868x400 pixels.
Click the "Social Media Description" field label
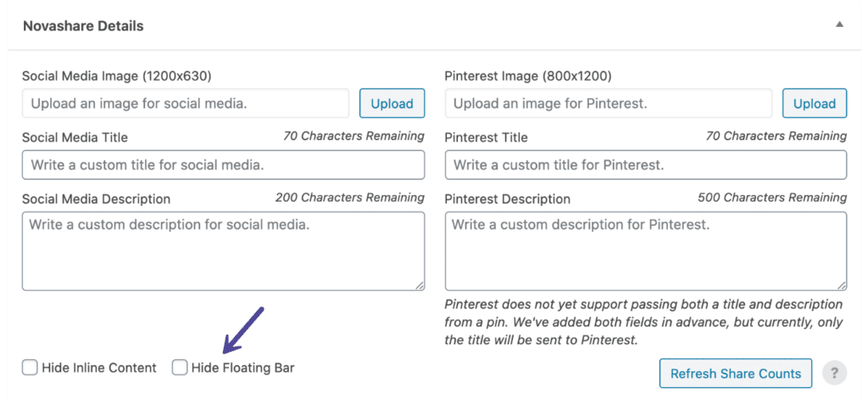pos(97,198)
